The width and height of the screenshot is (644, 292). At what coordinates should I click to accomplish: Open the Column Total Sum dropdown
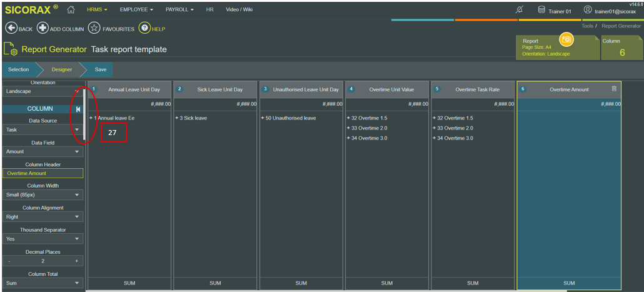coord(43,283)
